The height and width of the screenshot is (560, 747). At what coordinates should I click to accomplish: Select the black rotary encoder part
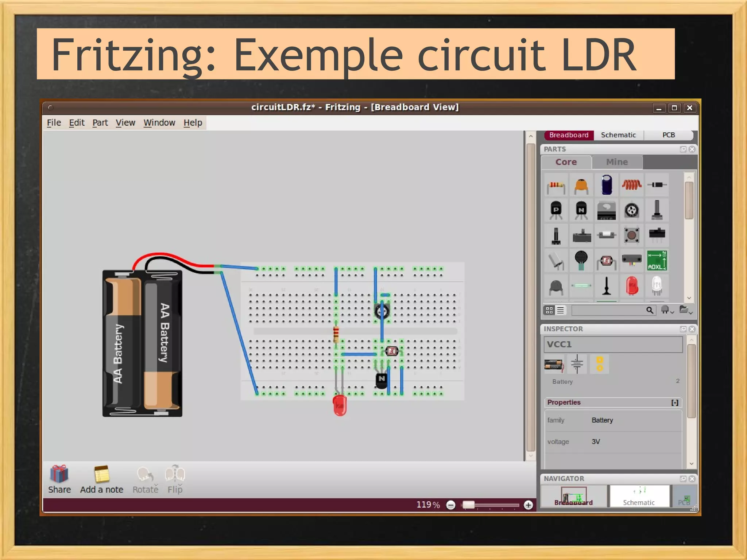[x=556, y=236]
